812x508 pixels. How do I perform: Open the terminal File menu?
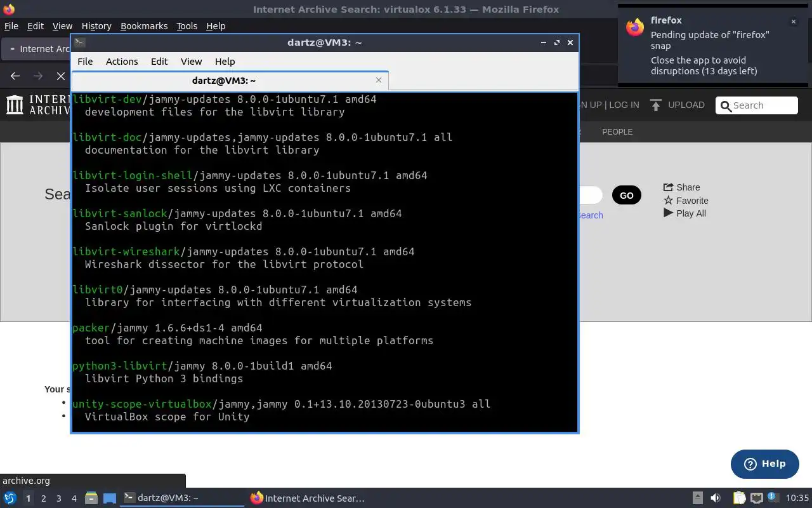(85, 62)
